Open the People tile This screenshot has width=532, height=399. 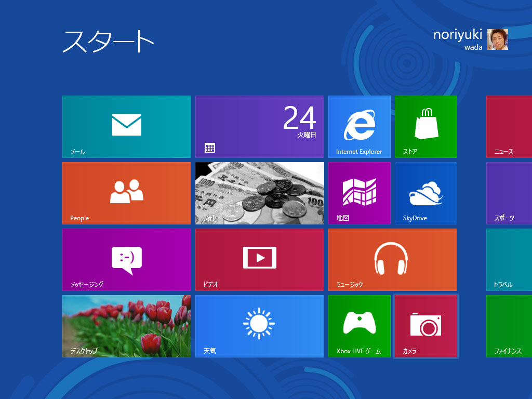pyautogui.click(x=127, y=193)
